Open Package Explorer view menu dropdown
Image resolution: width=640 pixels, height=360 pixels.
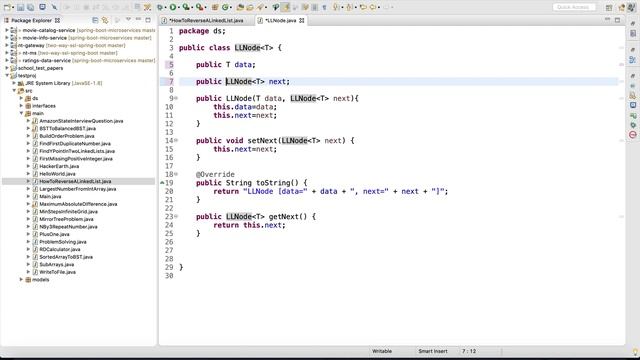point(128,20)
